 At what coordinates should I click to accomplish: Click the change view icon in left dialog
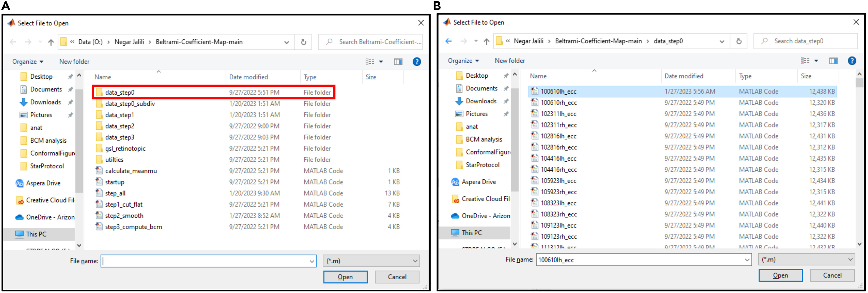[x=370, y=62]
